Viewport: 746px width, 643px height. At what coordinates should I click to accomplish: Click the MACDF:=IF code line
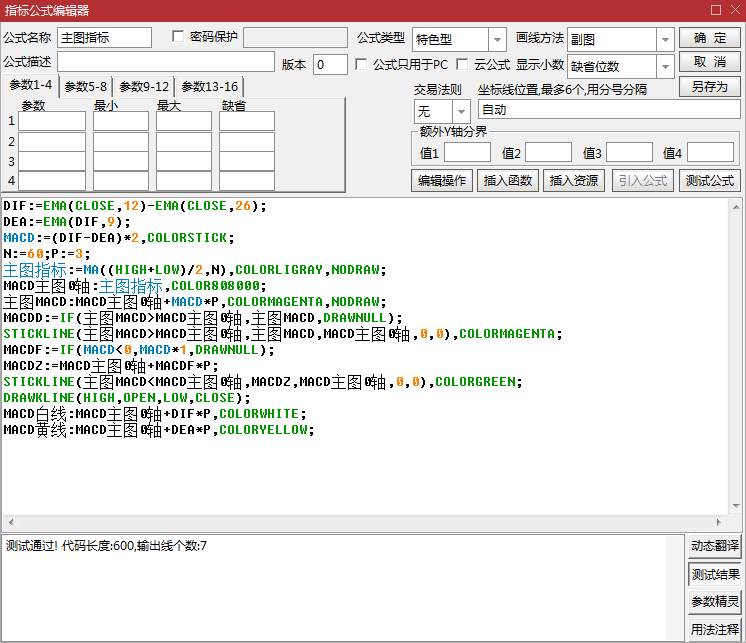tap(139, 350)
